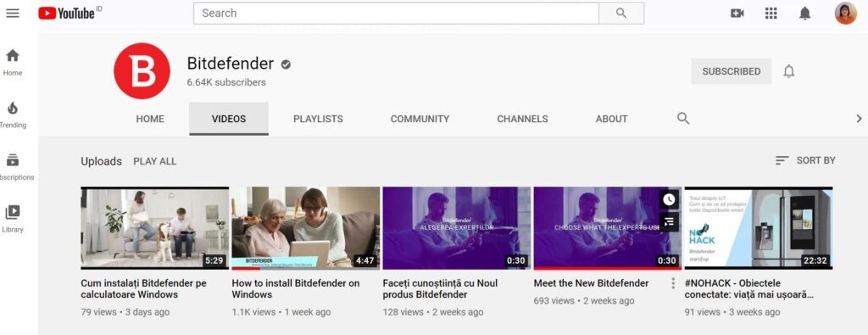Open the user account avatar
This screenshot has width=868, height=335.
[845, 14]
